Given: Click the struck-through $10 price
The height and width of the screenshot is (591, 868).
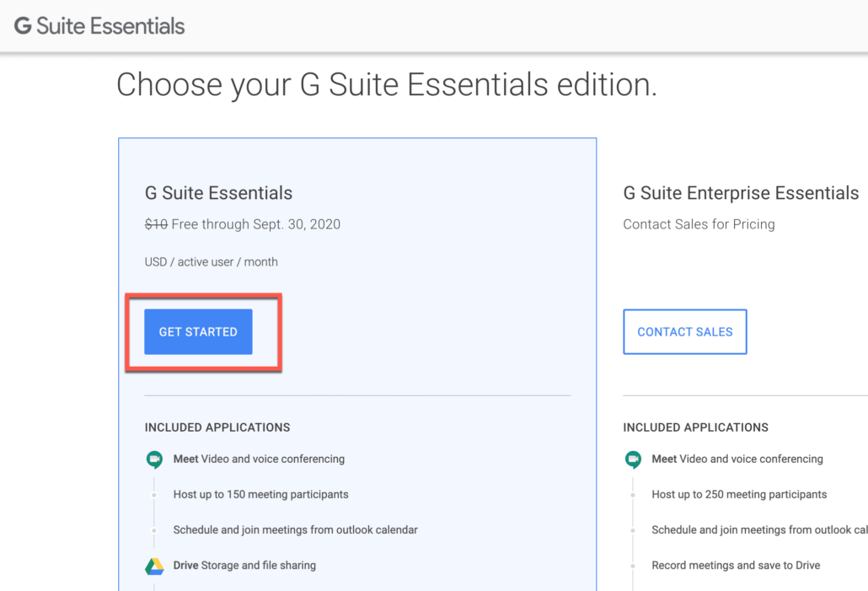Looking at the screenshot, I should [x=156, y=224].
